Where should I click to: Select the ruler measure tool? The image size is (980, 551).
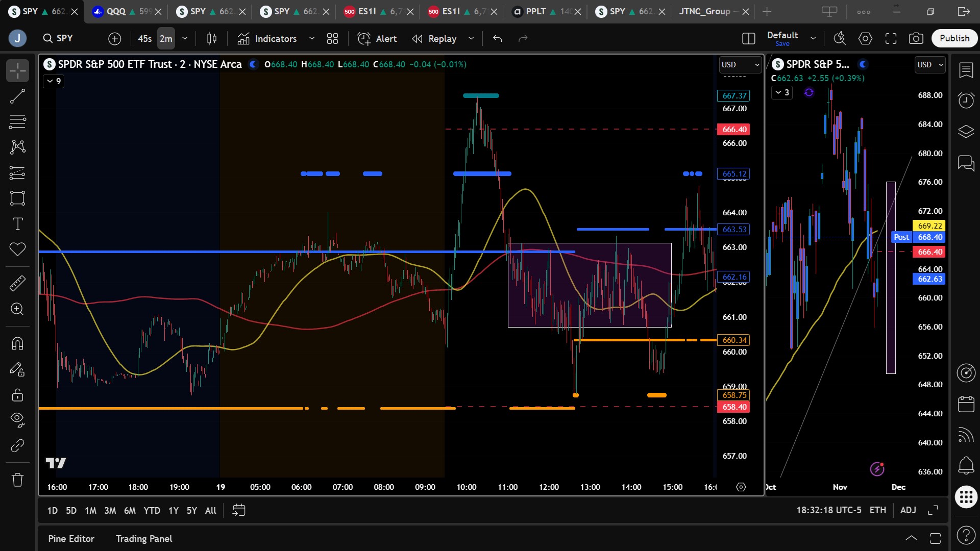17,283
